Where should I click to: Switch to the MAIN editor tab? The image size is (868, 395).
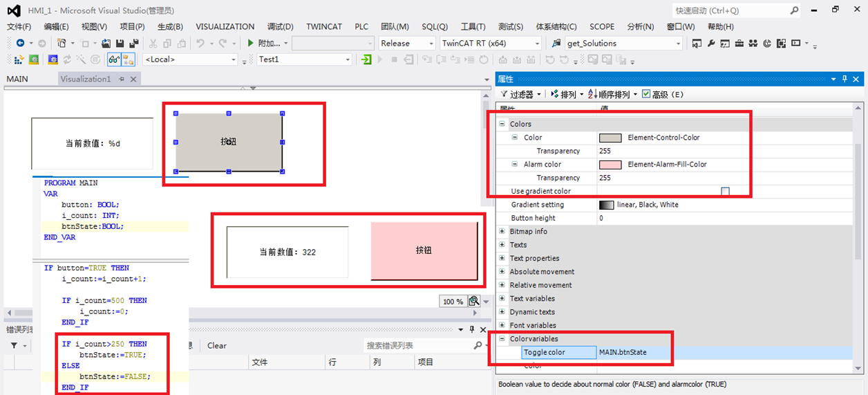pyautogui.click(x=17, y=79)
